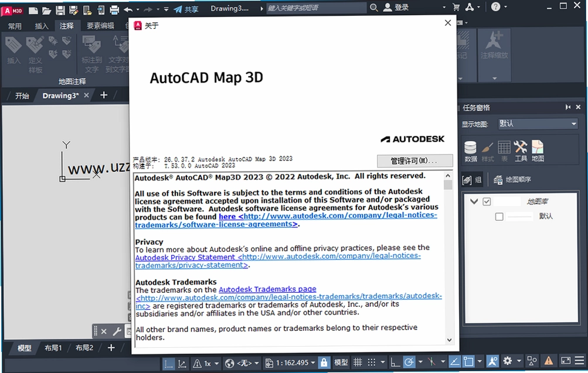Open the customize quick access toolbar dropdown
Image resolution: width=588 pixels, height=373 pixels.
[166, 9]
